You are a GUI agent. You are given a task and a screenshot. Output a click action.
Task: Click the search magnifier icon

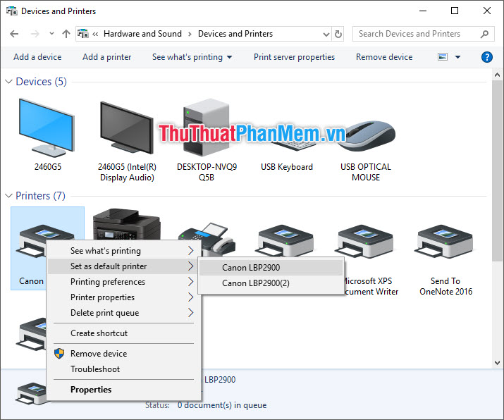[484, 34]
